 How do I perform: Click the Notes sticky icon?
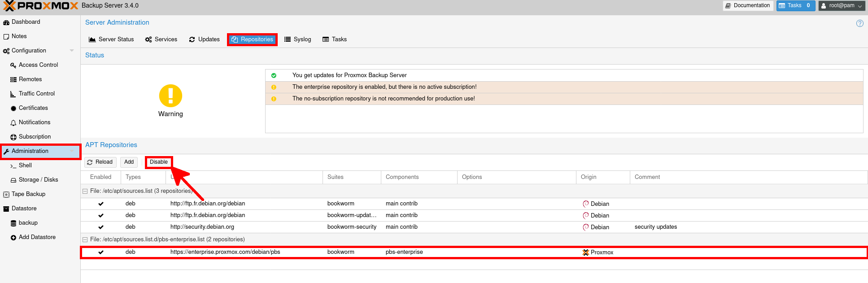6,36
